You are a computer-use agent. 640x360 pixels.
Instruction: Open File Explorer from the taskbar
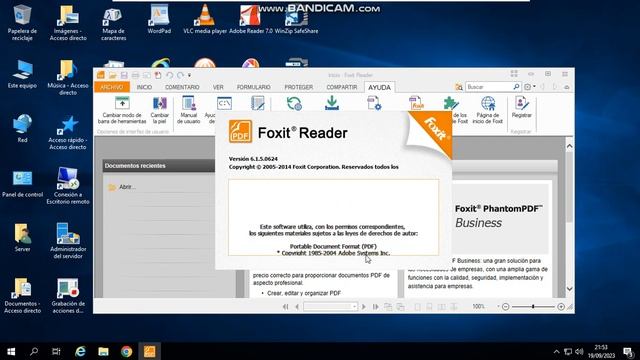point(104,351)
